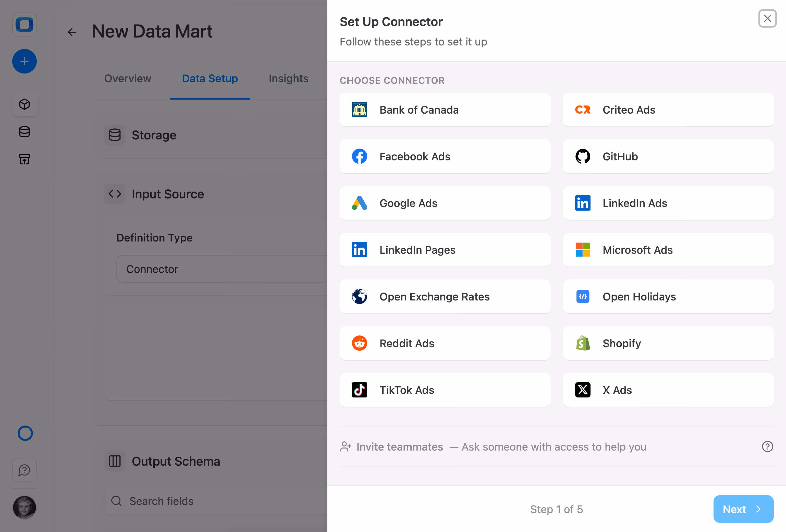This screenshot has height=532, width=786.
Task: Pick the GitHub connector
Action: tap(668, 156)
